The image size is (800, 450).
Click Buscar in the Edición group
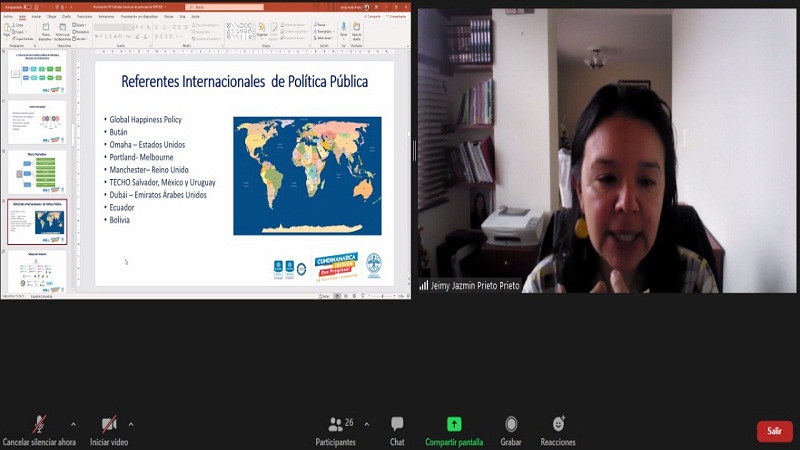click(320, 24)
